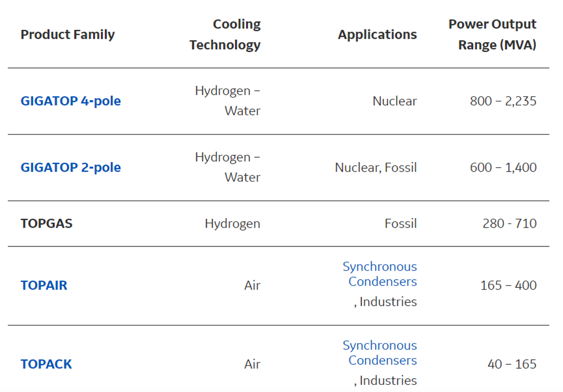Viewport: 563px width, 392px height.
Task: Click the Cooling Technology column header
Action: pyautogui.click(x=225, y=34)
